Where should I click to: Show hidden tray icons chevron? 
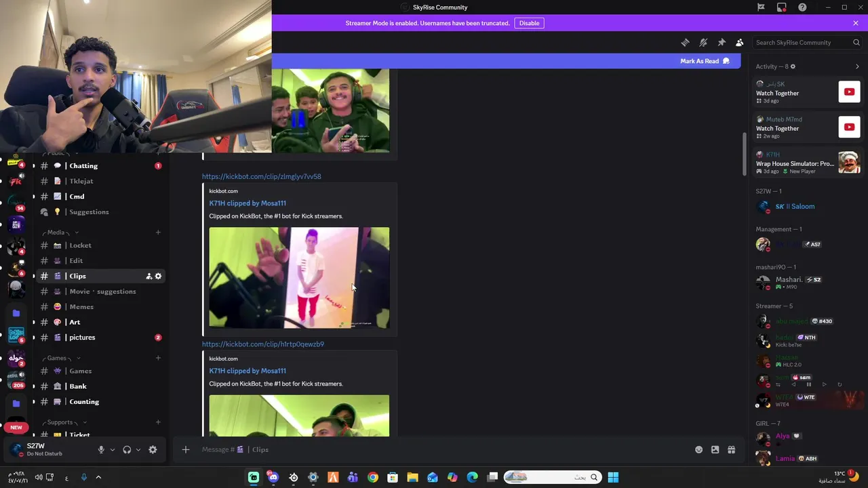(98, 477)
